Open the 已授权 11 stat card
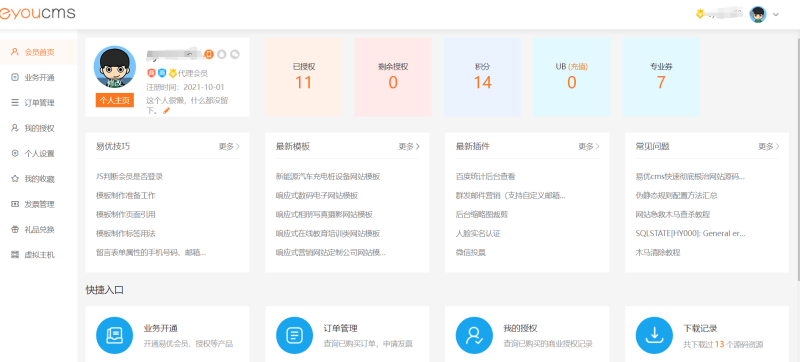The height and width of the screenshot is (362, 800). (304, 77)
